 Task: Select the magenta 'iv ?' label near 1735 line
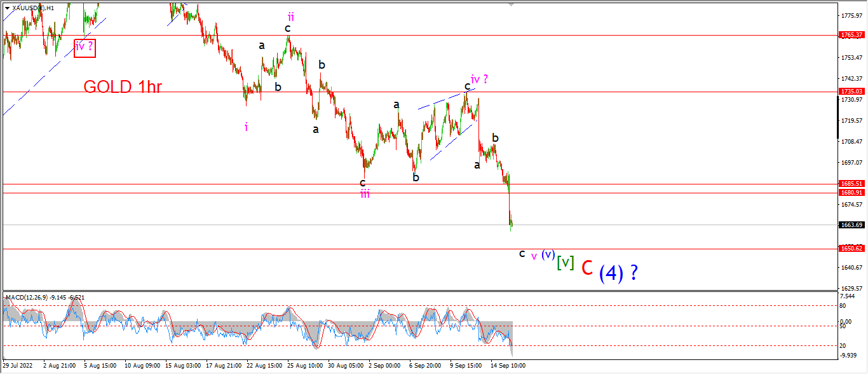coord(480,80)
